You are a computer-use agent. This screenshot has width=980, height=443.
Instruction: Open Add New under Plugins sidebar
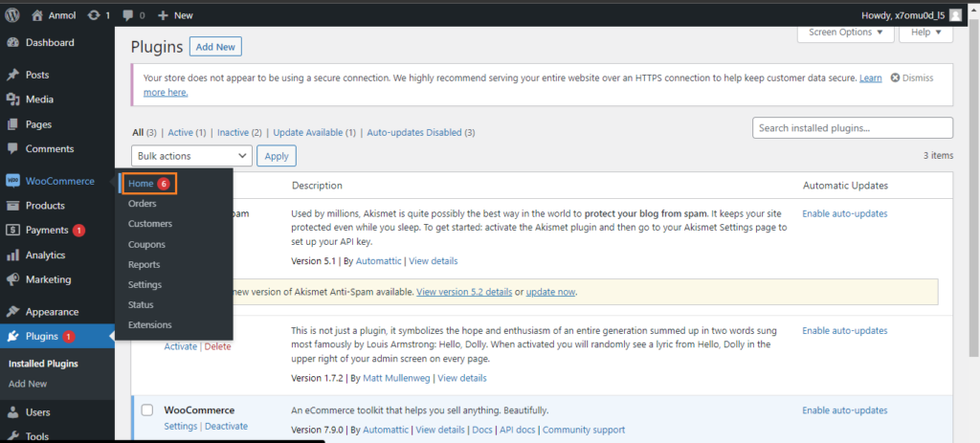click(x=28, y=384)
